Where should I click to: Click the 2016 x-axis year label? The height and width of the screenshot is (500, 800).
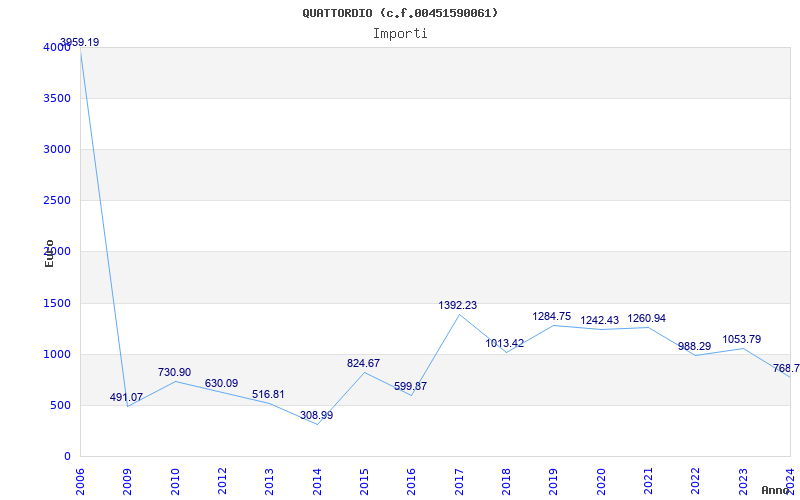click(412, 481)
